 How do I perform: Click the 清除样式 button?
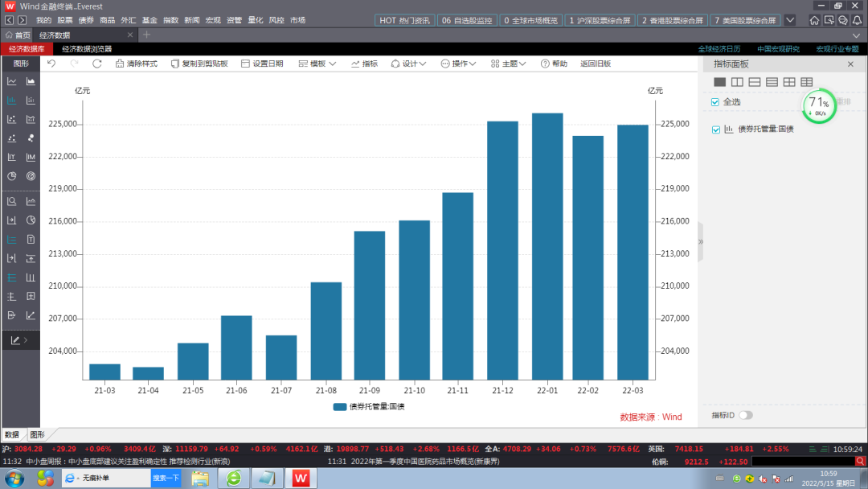[137, 64]
